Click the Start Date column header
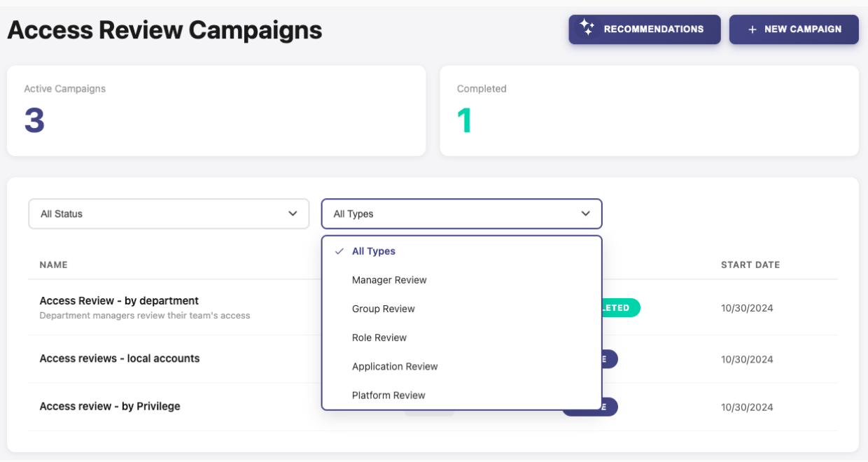The height and width of the screenshot is (462, 868). tap(750, 265)
